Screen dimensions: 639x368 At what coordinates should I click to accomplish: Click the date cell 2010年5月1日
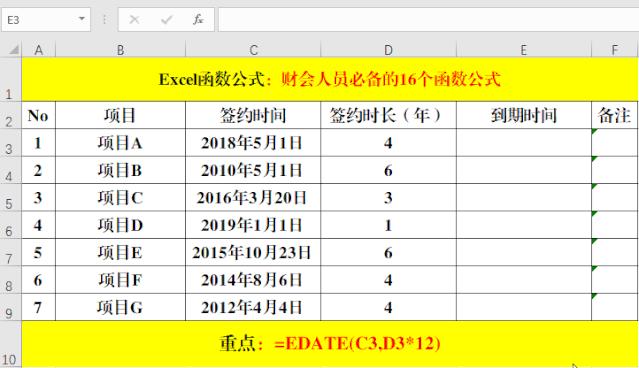tap(253, 170)
